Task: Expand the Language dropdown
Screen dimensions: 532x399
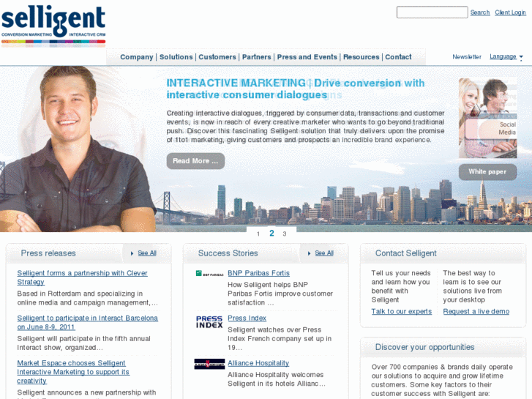Action: point(506,56)
